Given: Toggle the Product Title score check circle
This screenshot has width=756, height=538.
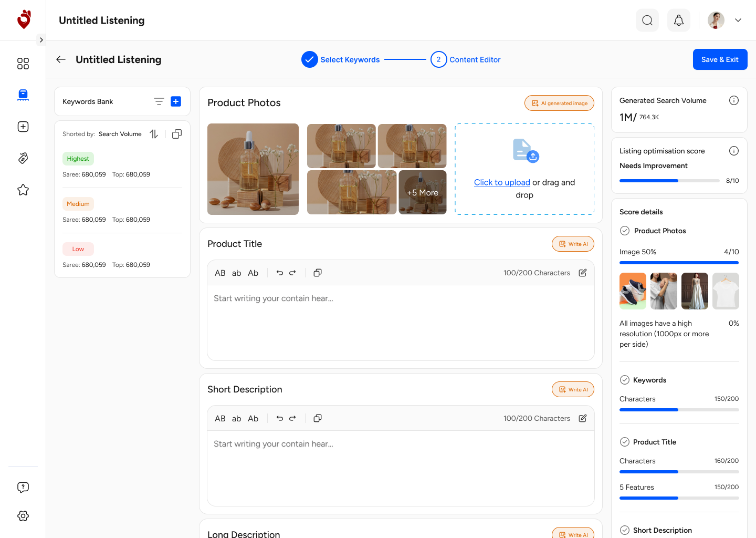Looking at the screenshot, I should 625,442.
